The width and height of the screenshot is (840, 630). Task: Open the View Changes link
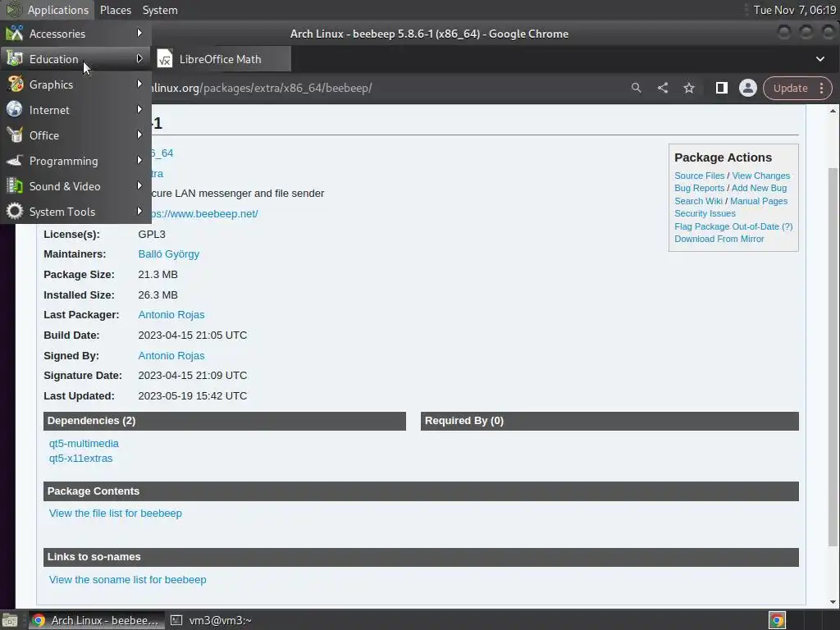coord(760,176)
